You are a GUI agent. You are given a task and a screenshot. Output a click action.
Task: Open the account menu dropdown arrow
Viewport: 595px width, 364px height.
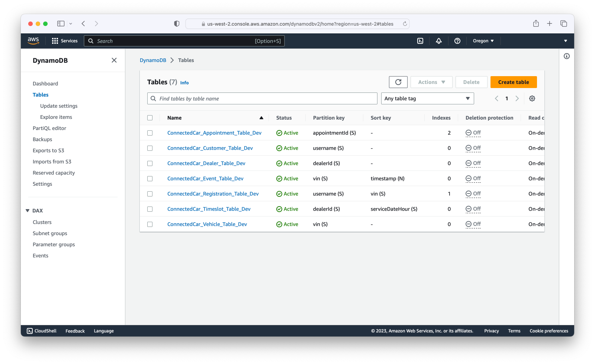click(566, 41)
